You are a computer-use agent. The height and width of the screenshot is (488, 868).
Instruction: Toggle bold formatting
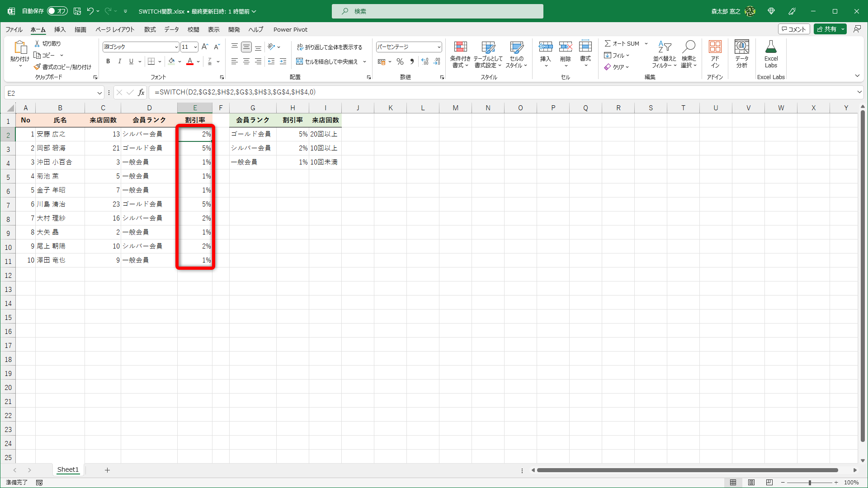coord(108,61)
